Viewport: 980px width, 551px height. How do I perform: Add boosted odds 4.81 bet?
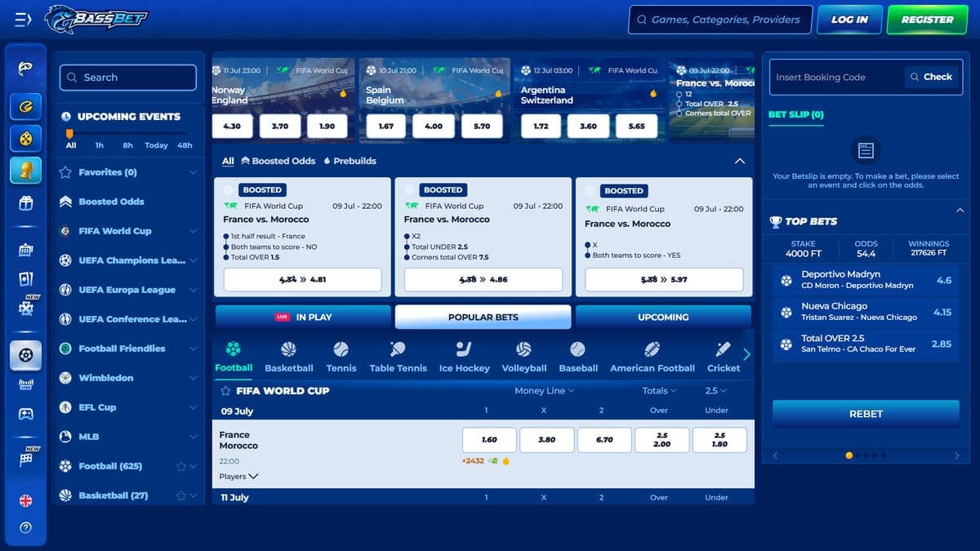coord(302,279)
